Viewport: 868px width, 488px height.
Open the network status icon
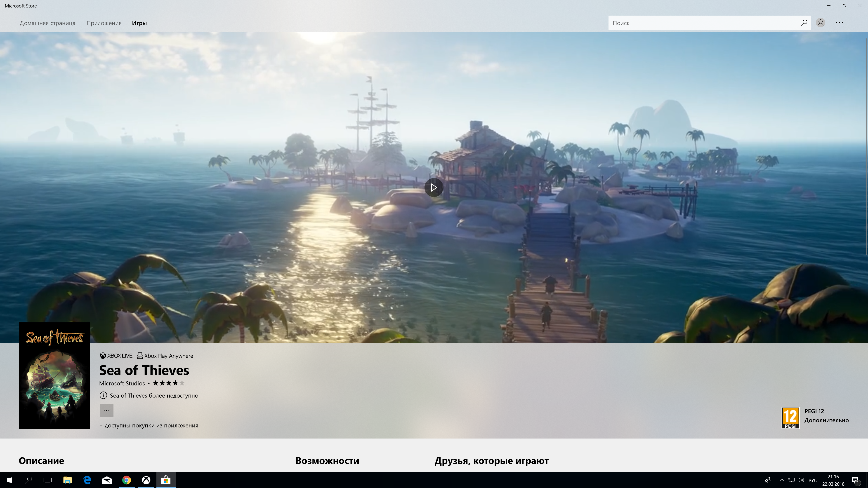[791, 480]
